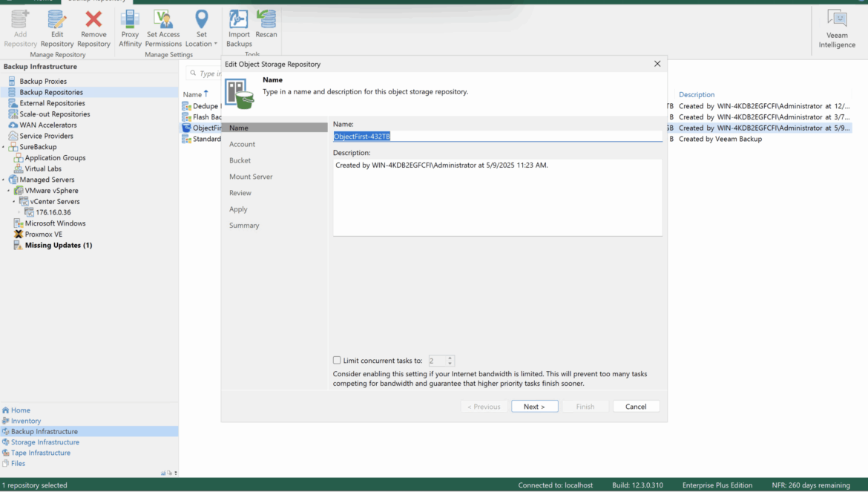Image resolution: width=868 pixels, height=492 pixels.
Task: Enable Limit concurrent tasks checkbox
Action: tap(337, 361)
